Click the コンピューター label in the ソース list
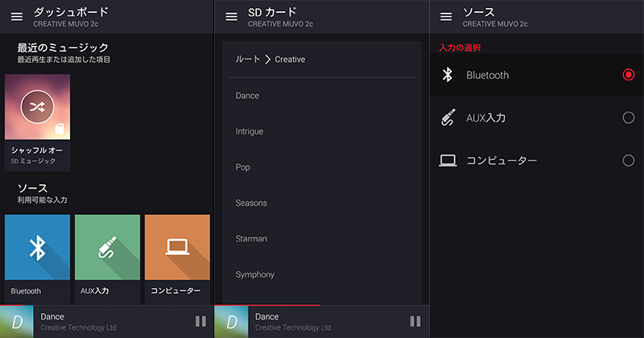The image size is (644, 338). pyautogui.click(x=502, y=161)
